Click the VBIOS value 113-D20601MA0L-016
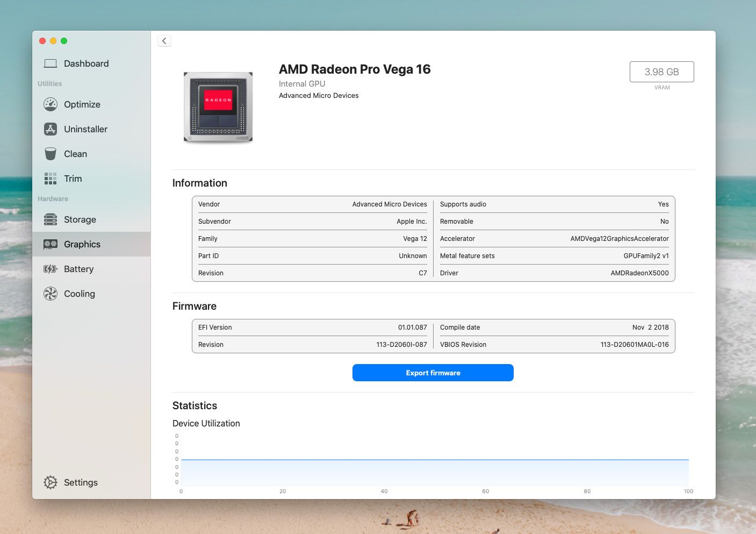756x534 pixels. pos(635,345)
